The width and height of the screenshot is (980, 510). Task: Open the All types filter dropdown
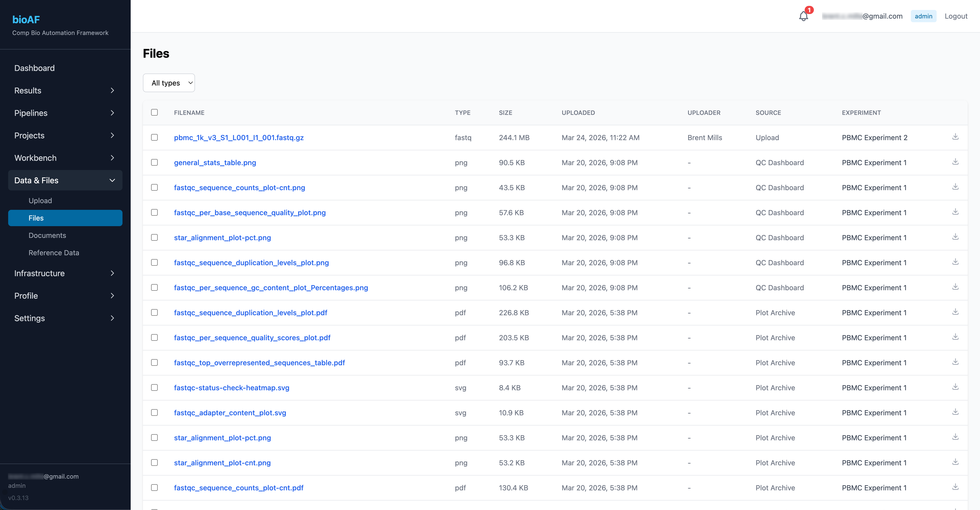[x=169, y=83]
